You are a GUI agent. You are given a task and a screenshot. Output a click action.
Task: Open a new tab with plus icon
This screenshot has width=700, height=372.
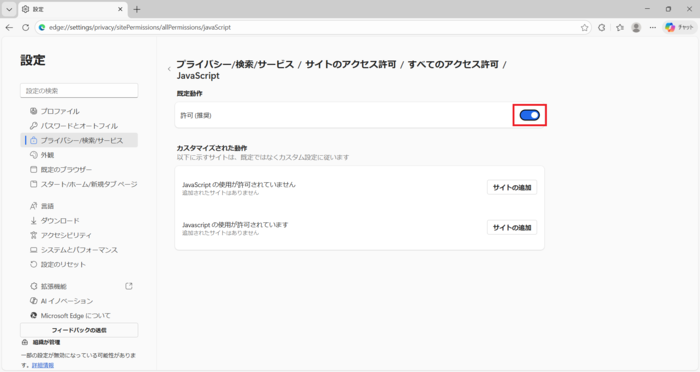click(x=137, y=9)
